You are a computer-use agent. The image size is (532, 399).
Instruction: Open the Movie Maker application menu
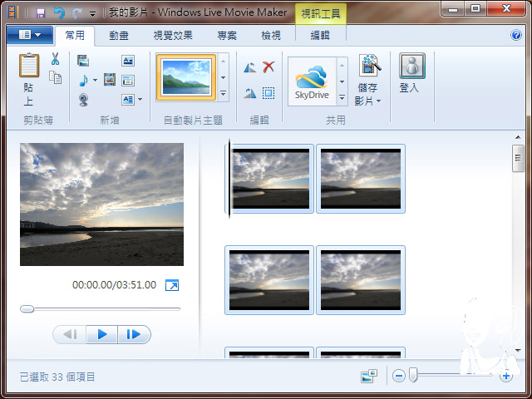point(30,35)
